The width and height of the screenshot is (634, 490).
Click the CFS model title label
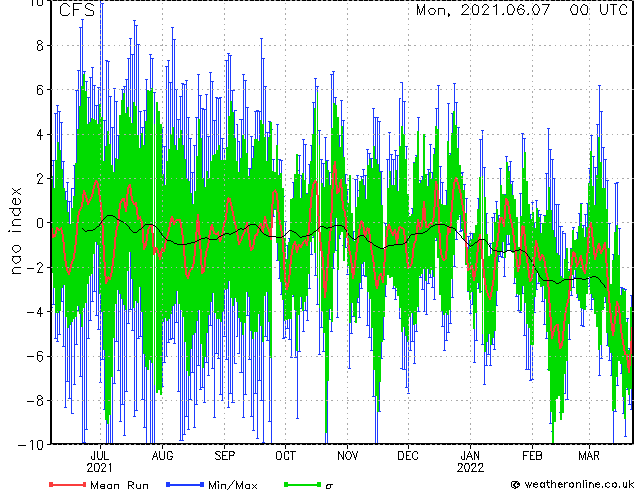click(x=77, y=10)
